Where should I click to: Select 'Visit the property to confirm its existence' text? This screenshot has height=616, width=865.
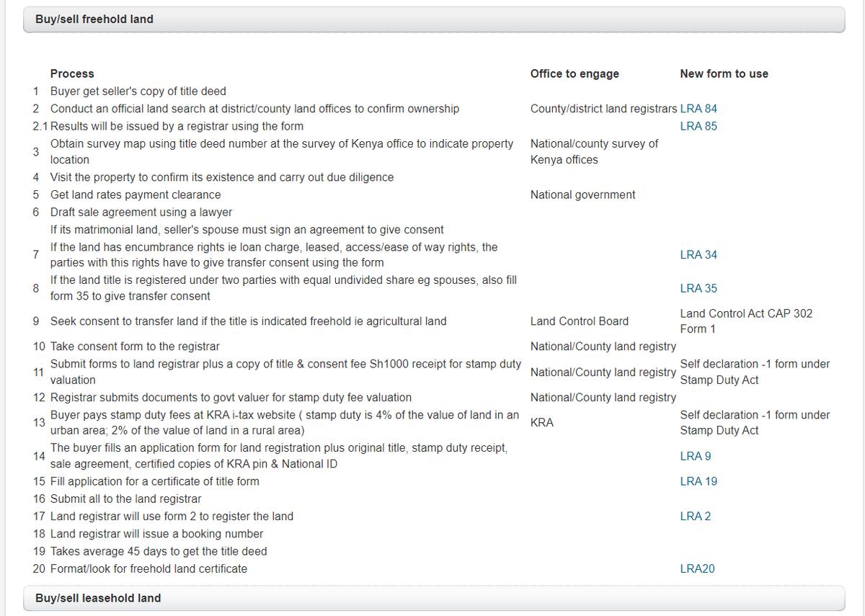(222, 177)
